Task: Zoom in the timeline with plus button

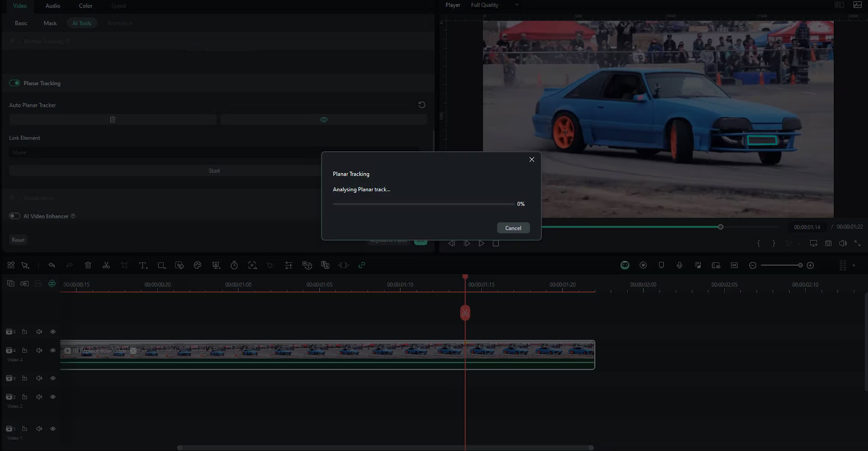Action: tap(810, 266)
